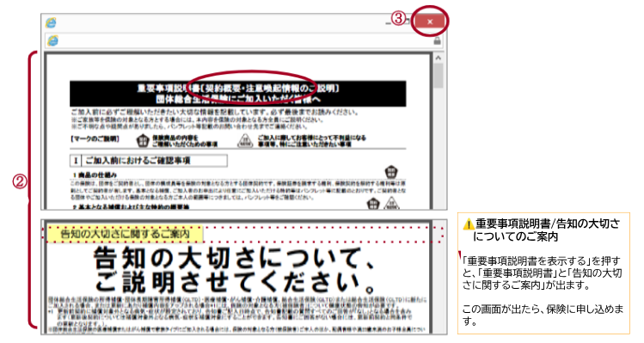Viewport: 644px width, 343px height.
Task: Close the browser window with red X
Action: (430, 21)
